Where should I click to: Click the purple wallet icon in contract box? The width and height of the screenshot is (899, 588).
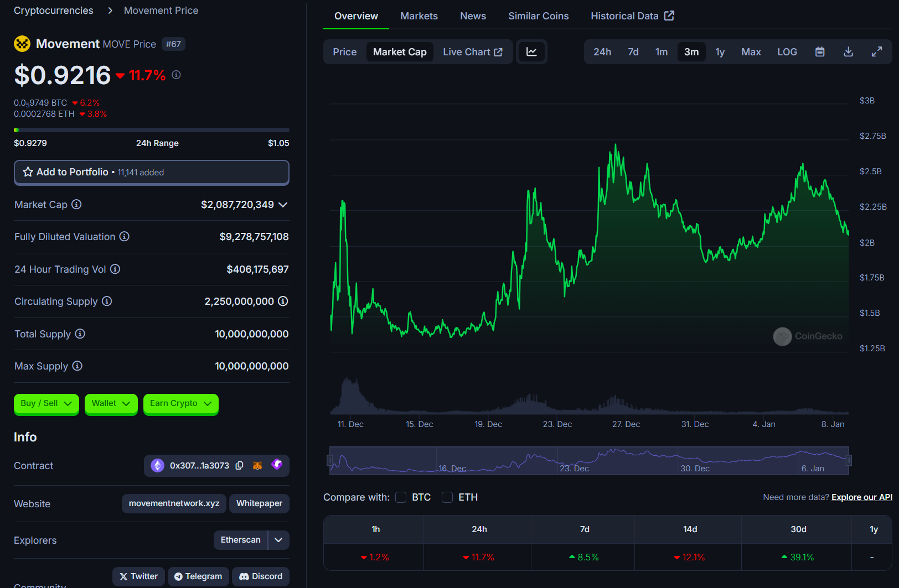277,465
